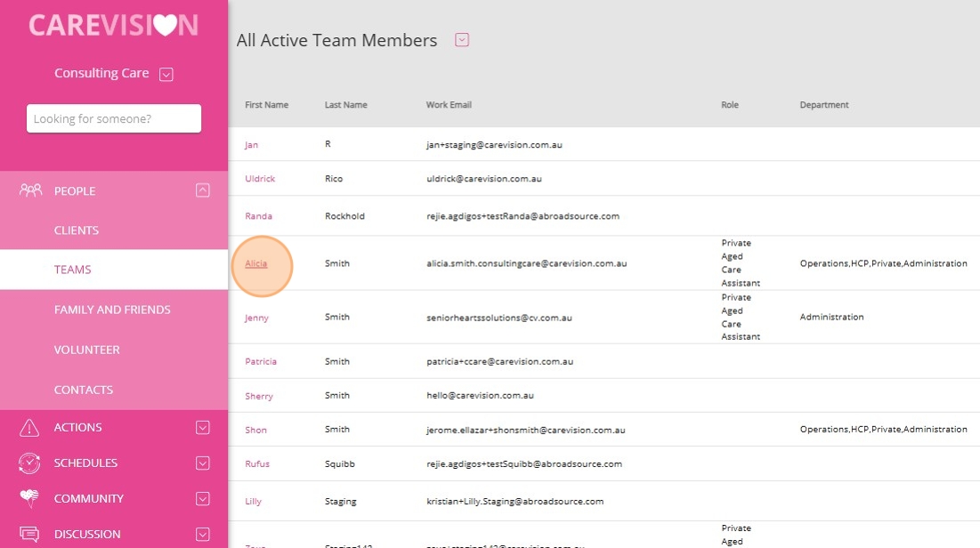Click email hello@carevision.com.au
This screenshot has width=980, height=548.
(480, 396)
